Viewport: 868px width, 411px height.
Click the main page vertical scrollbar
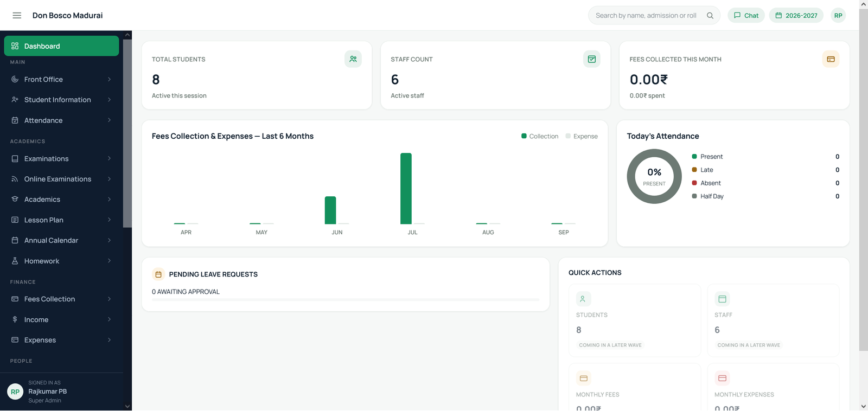(863, 179)
